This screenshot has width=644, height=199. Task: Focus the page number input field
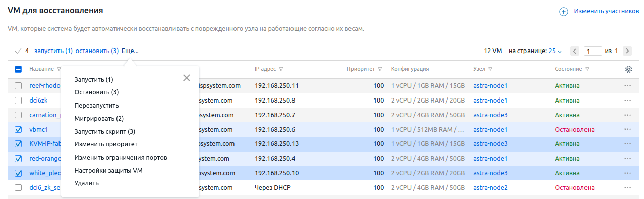(x=593, y=51)
